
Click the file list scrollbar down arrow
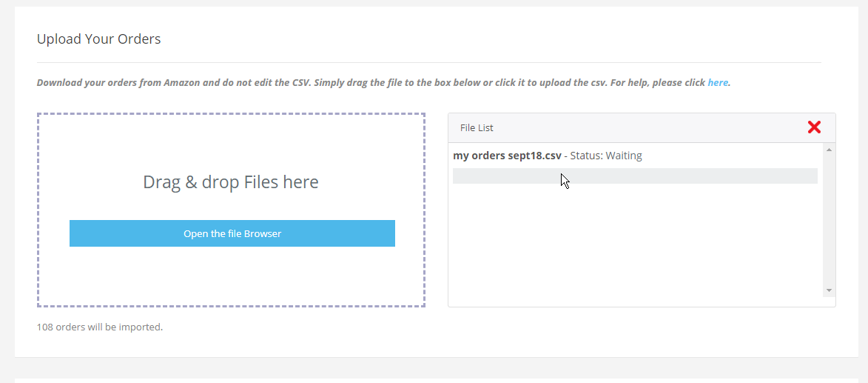[829, 290]
